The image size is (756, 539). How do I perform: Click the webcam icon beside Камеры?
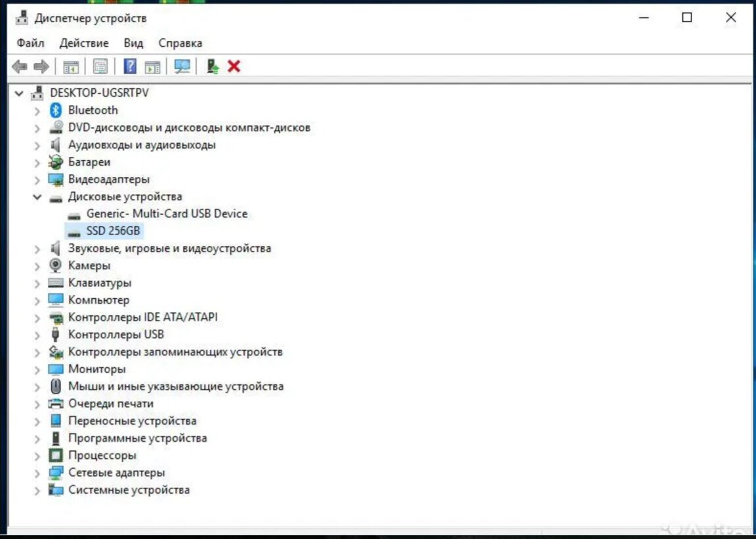[x=56, y=266]
